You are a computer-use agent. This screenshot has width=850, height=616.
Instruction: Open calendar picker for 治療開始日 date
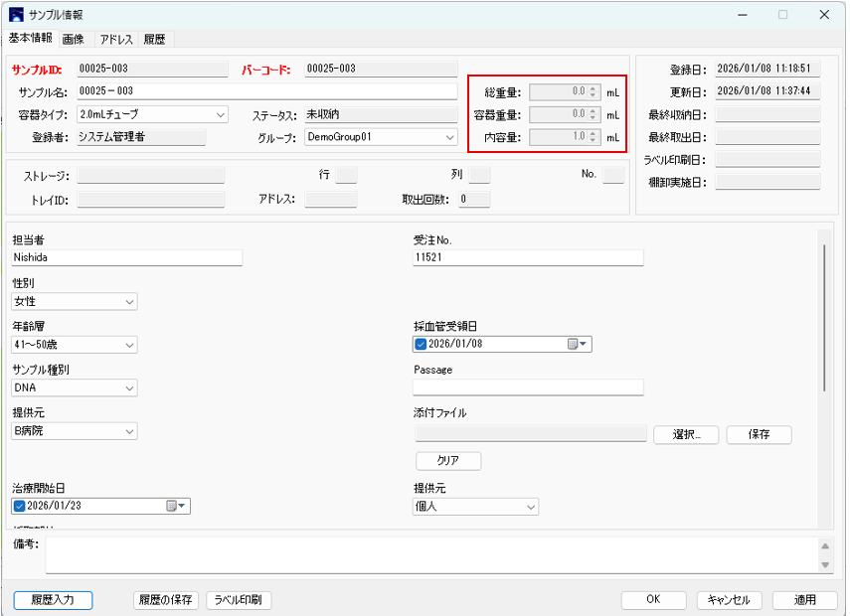pos(176,507)
